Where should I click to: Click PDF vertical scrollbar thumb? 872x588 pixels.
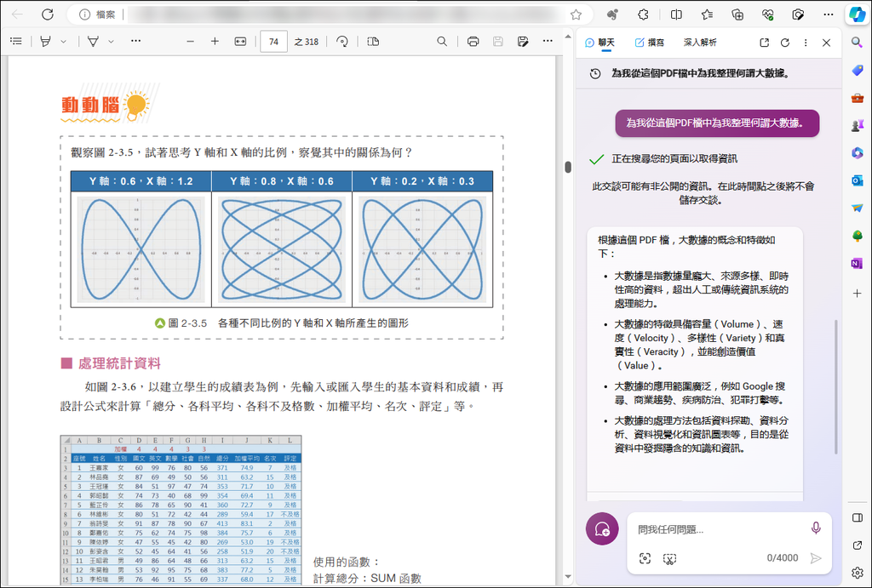(568, 167)
